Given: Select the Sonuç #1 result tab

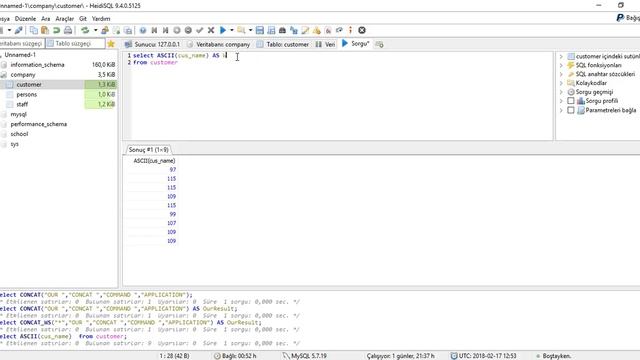Looking at the screenshot, I should click(149, 150).
